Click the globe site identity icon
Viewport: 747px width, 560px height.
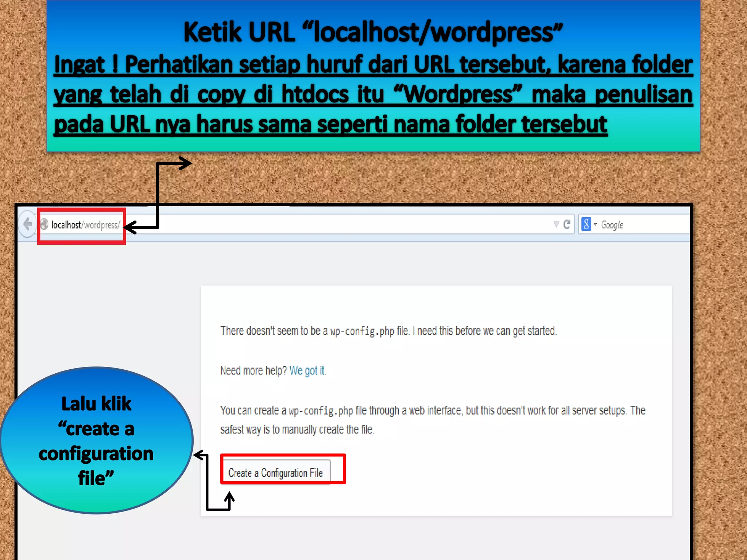pyautogui.click(x=44, y=224)
